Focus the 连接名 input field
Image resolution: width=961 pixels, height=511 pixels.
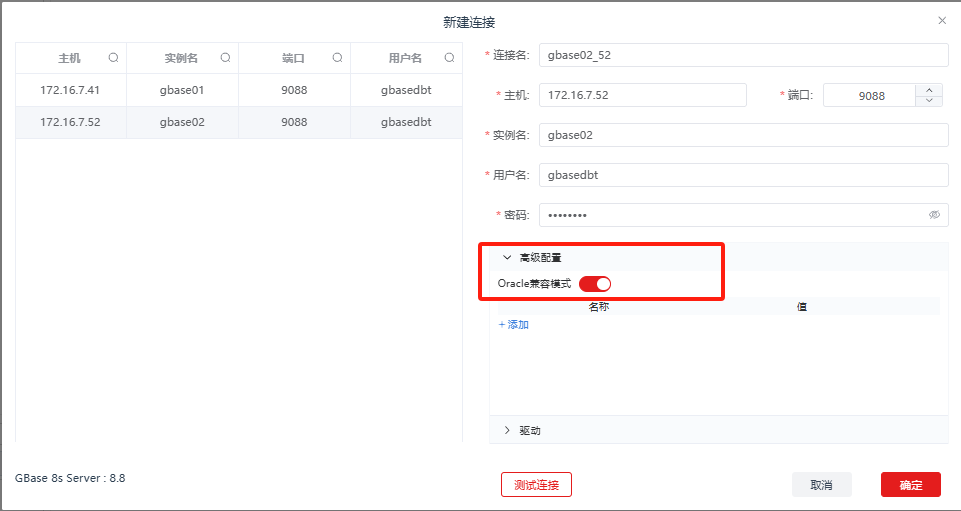[x=742, y=55]
